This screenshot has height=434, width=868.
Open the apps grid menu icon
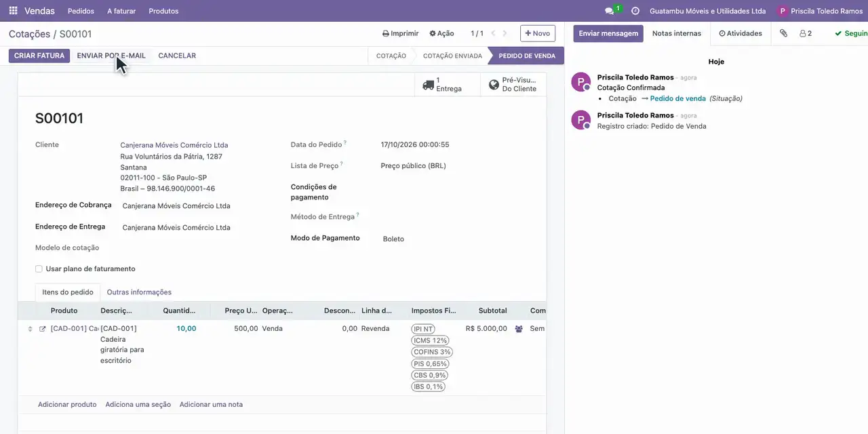tap(13, 11)
